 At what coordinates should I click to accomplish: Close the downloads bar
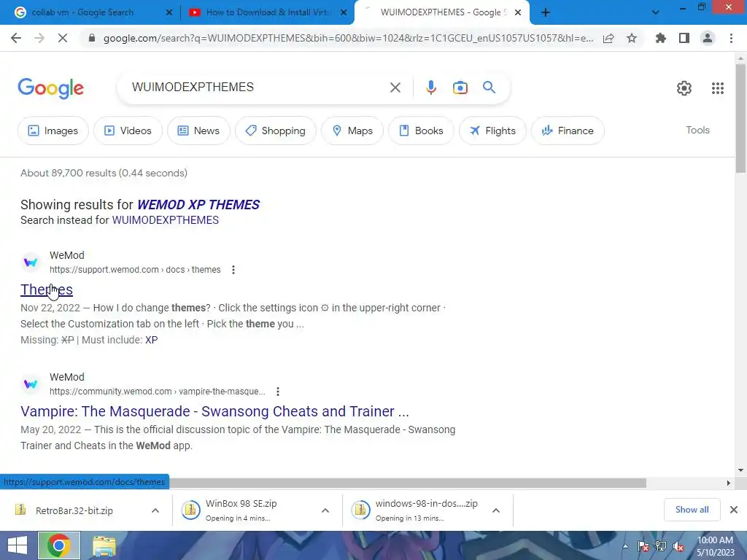(734, 510)
